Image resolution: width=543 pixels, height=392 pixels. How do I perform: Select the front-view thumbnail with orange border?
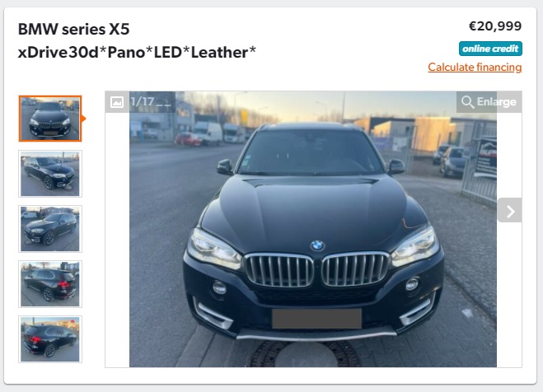click(x=50, y=119)
